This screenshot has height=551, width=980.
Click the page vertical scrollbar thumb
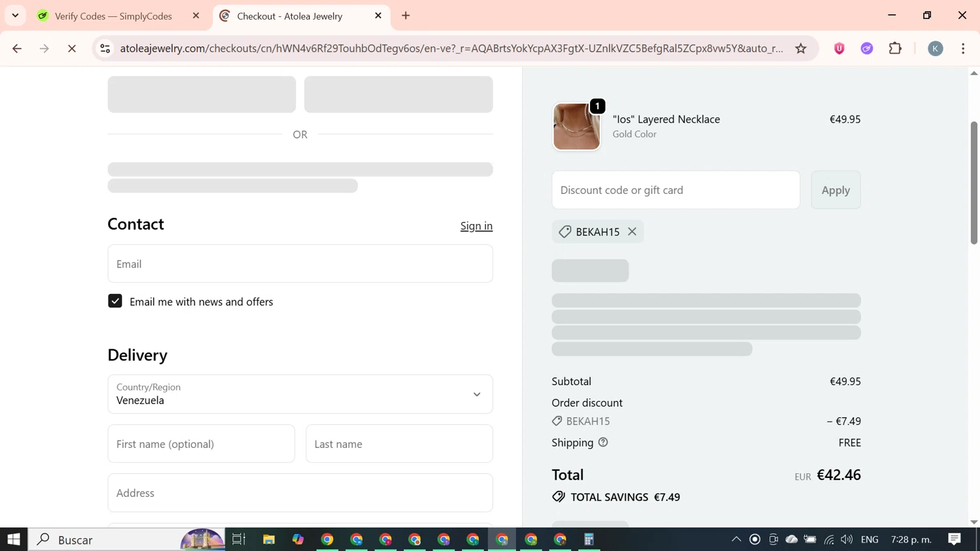(973, 183)
